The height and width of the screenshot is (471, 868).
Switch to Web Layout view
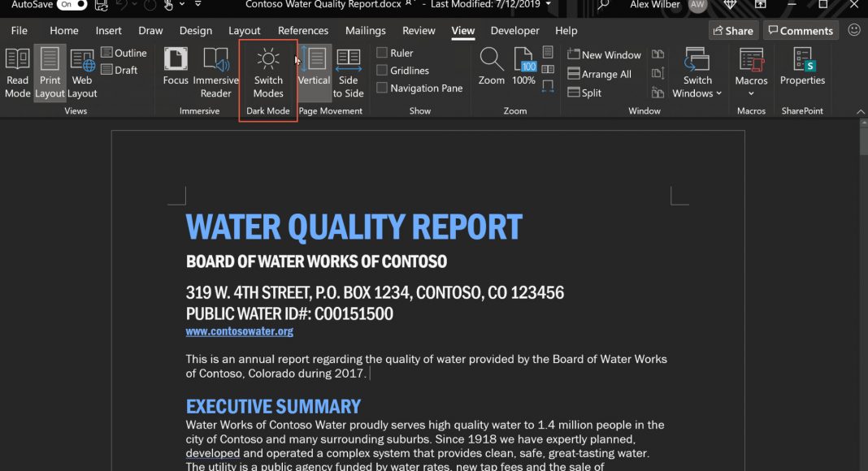click(82, 74)
